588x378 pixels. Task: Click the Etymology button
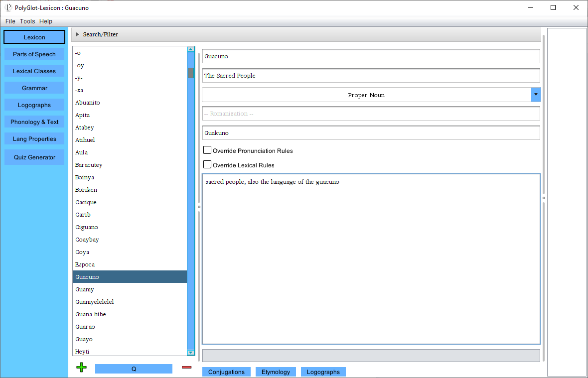(x=276, y=372)
